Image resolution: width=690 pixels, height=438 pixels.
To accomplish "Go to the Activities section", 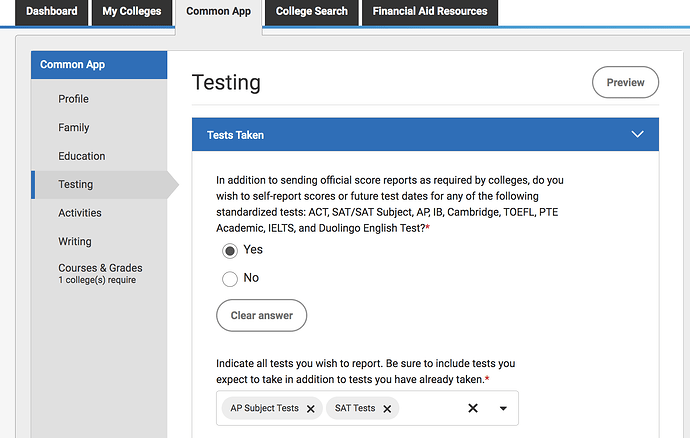I will pos(79,213).
